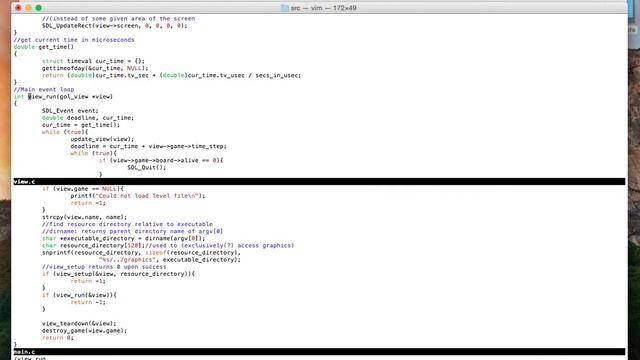Click 'snprintf(resource_directory, sizeof(...' line
Screen dimensions: 640x360
[141, 253]
